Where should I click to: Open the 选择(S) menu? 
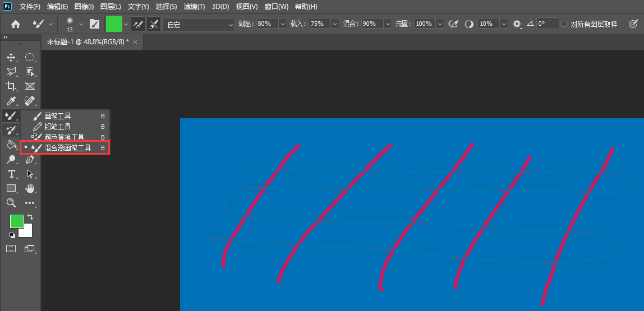tap(167, 7)
